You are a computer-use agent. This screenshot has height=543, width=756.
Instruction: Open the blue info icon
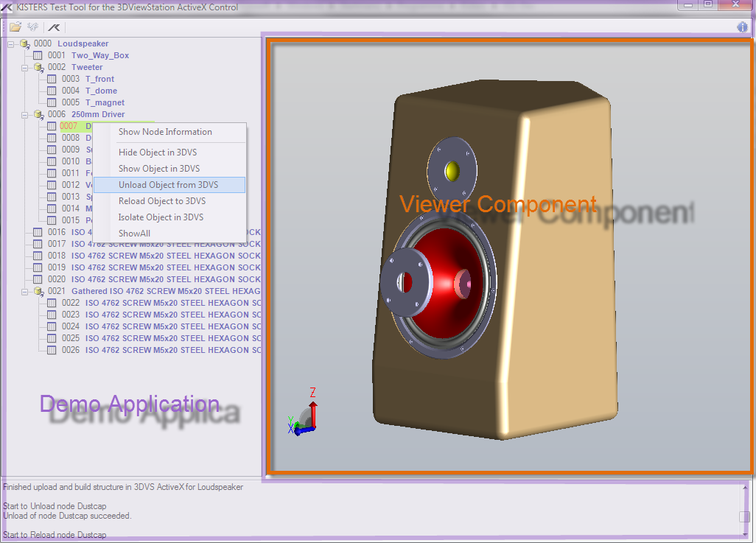[743, 27]
